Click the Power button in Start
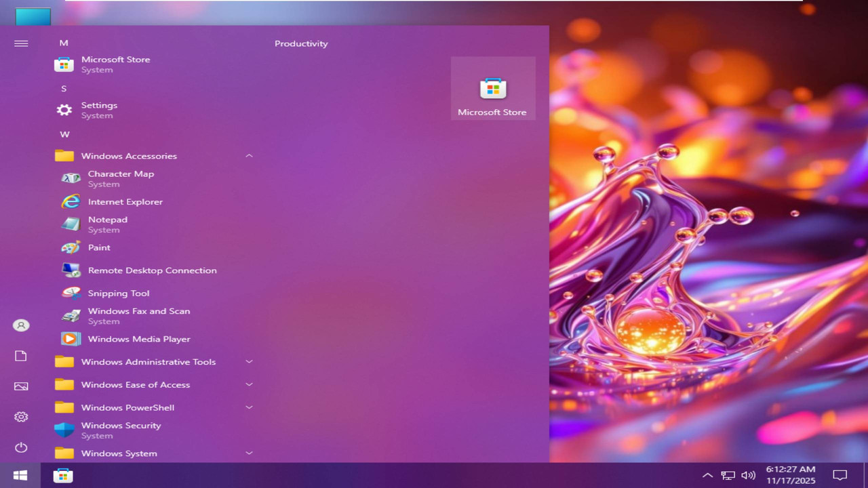This screenshot has width=868, height=488. click(x=21, y=447)
